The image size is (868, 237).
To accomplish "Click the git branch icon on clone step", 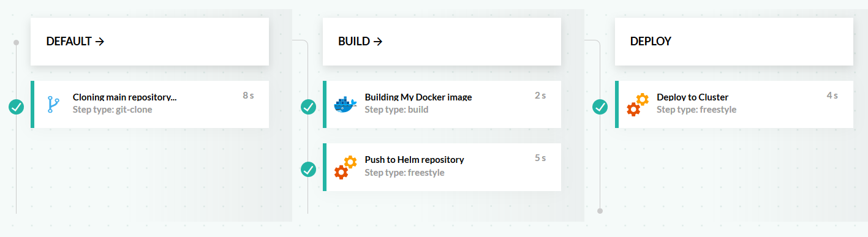I will (53, 105).
